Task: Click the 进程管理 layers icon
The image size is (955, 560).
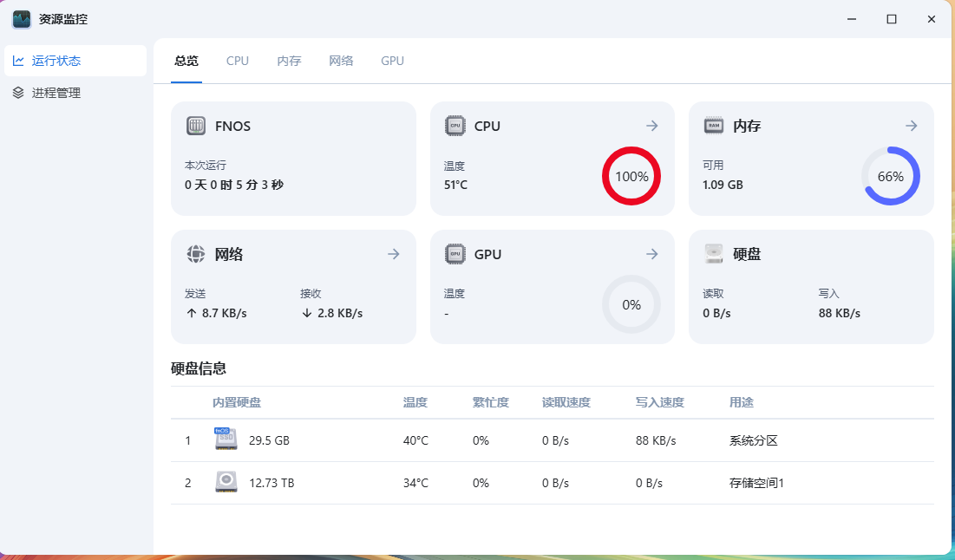Action: 18,93
